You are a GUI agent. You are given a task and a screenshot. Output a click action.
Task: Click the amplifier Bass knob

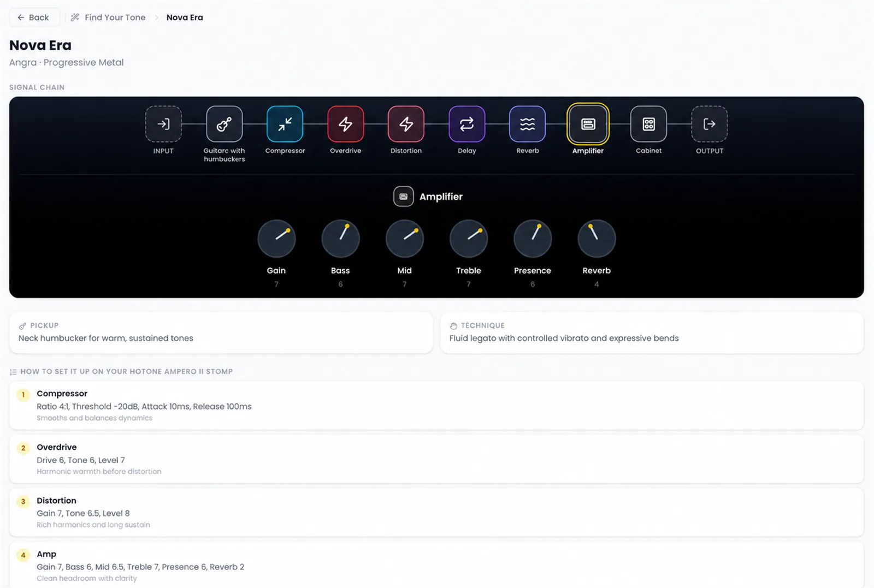click(340, 239)
